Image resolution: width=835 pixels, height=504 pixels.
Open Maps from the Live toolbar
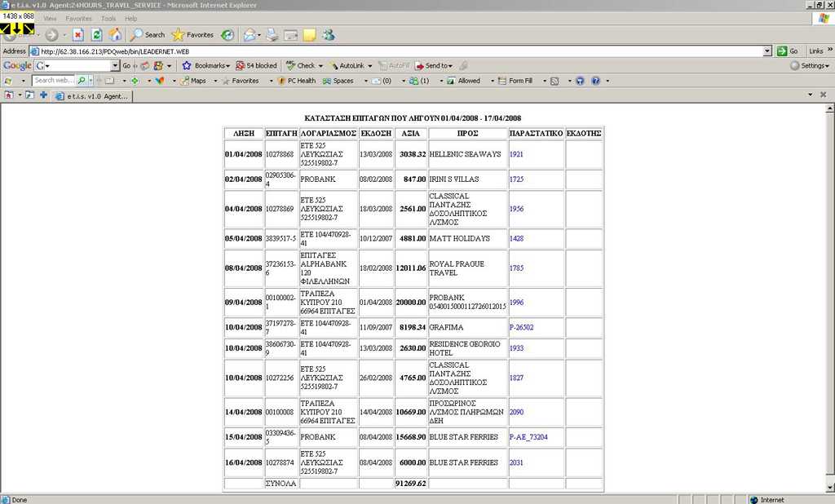[x=193, y=81]
